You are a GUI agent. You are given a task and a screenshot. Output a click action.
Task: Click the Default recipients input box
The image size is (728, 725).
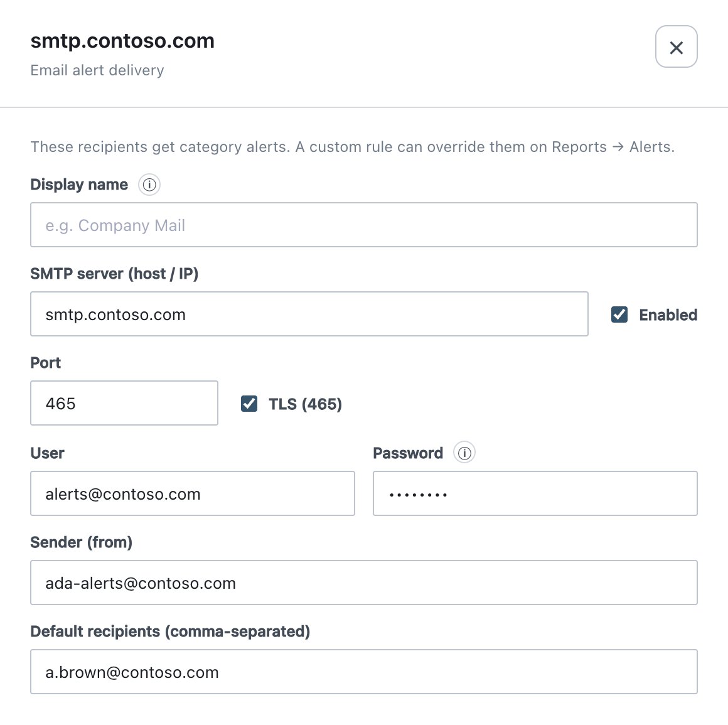pyautogui.click(x=364, y=672)
